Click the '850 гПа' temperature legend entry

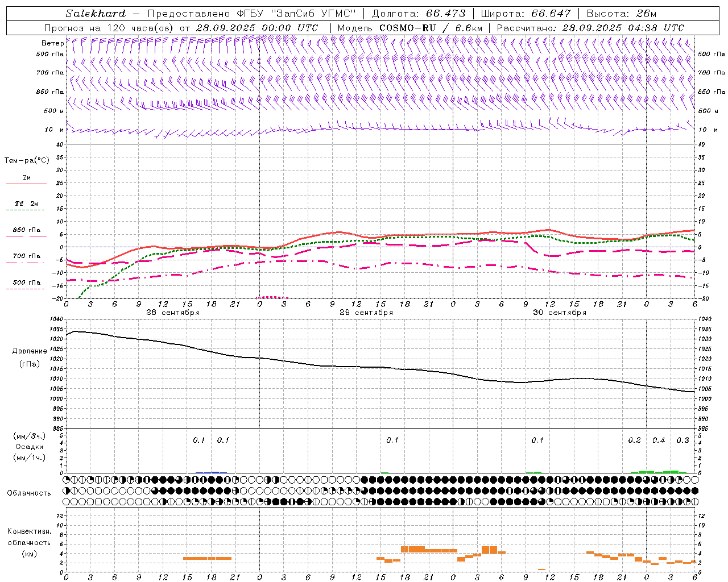27,230
